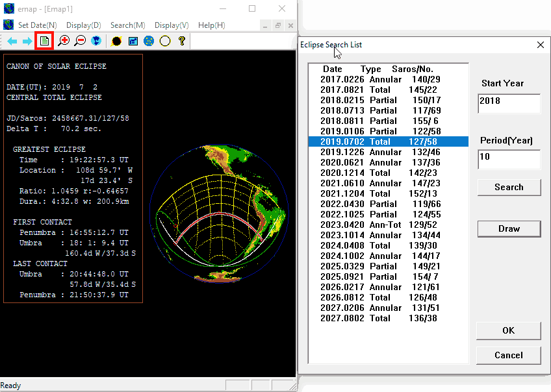Select eclipse 2022.0430 Partial 119/66
The width and height of the screenshot is (551, 392).
point(389,204)
